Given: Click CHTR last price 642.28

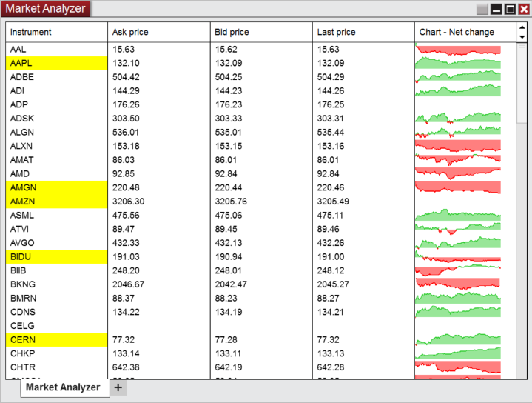Looking at the screenshot, I should point(331,367).
